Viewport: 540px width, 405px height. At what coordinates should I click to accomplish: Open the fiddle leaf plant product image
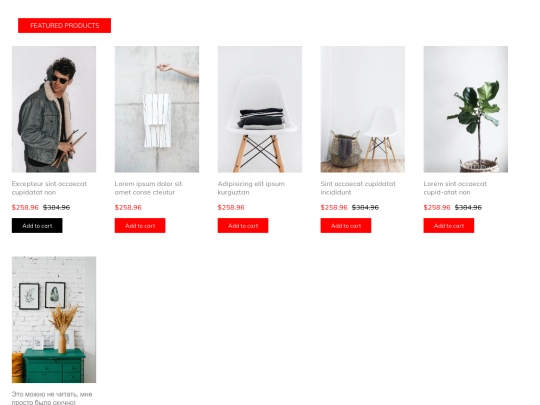(466, 109)
